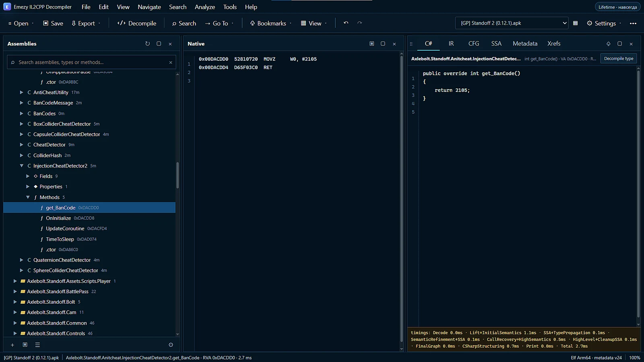Click the plus icon below the assemblies tree
Image resolution: width=644 pixels, height=362 pixels.
click(12, 345)
